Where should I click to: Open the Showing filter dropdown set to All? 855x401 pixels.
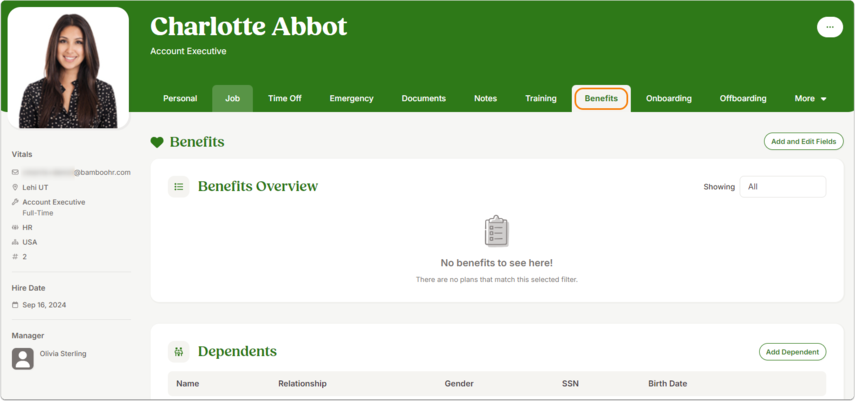pyautogui.click(x=782, y=187)
